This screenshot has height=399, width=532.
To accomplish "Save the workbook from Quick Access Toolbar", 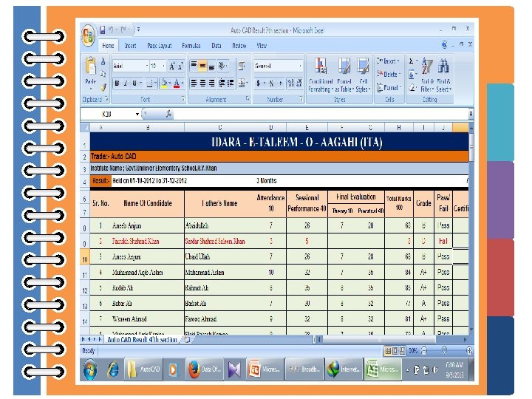I will [102, 30].
